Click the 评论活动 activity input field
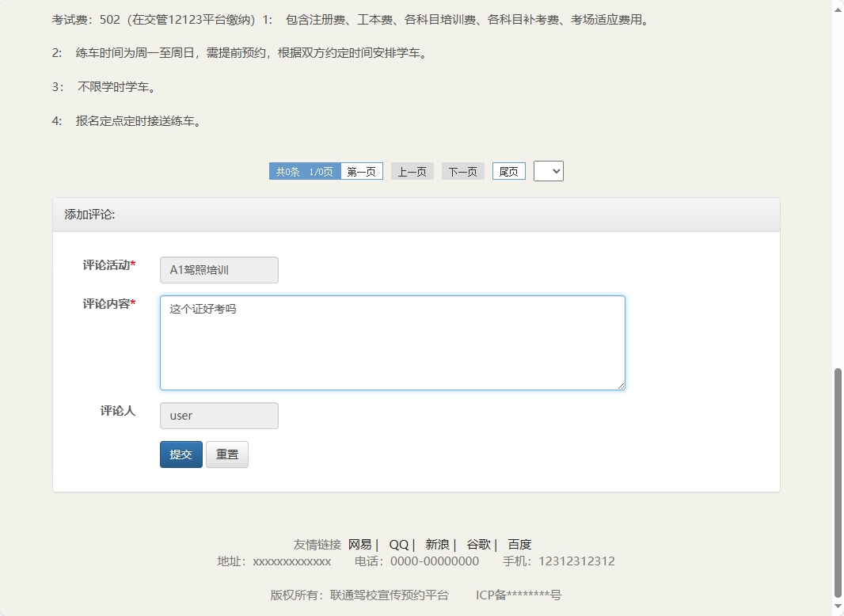This screenshot has width=844, height=616. [x=219, y=269]
